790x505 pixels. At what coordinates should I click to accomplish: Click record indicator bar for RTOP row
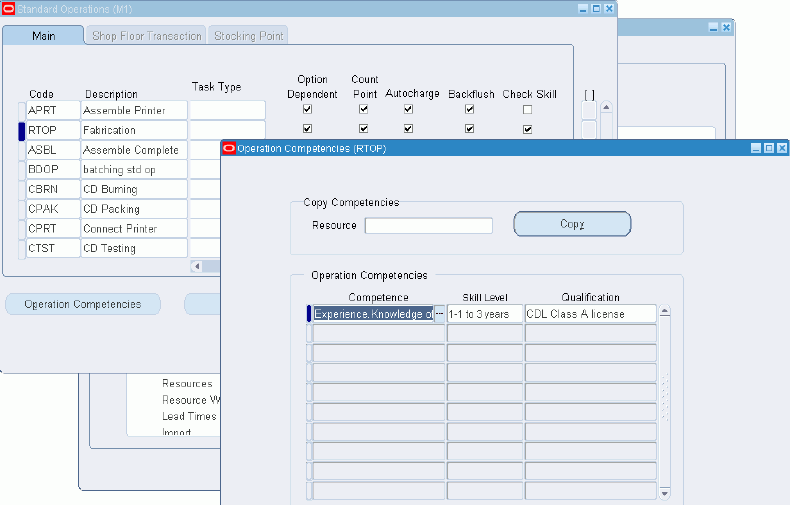pyautogui.click(x=22, y=131)
